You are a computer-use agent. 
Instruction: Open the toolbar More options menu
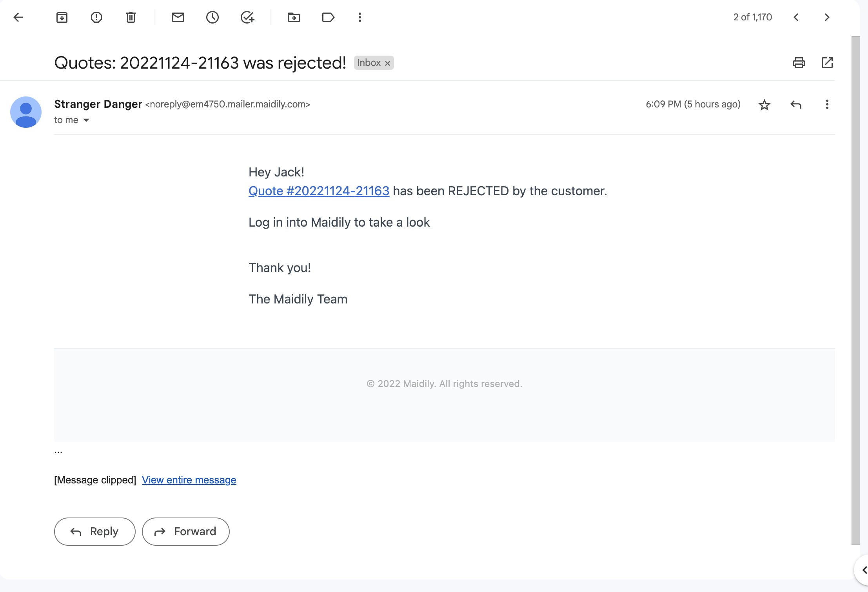click(360, 17)
